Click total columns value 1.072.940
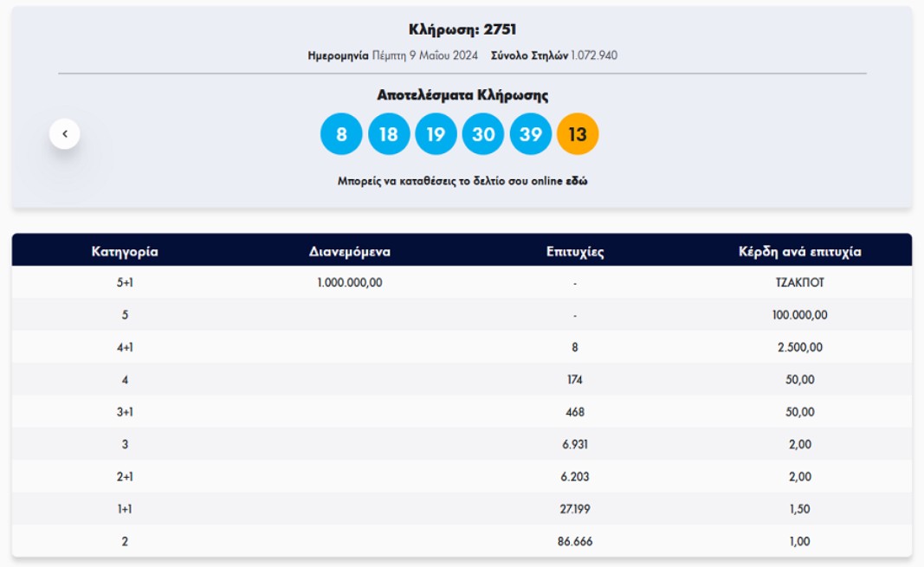 [594, 55]
